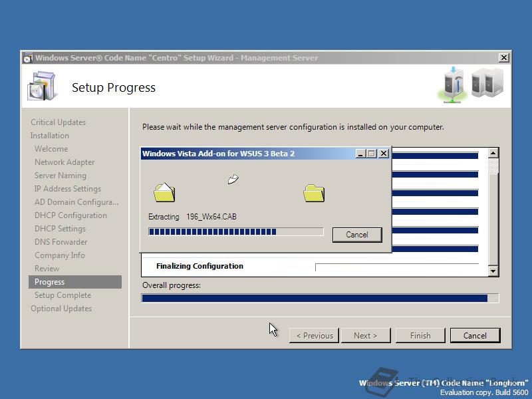Select IP Address Settings step
532x399 pixels.
(68, 189)
